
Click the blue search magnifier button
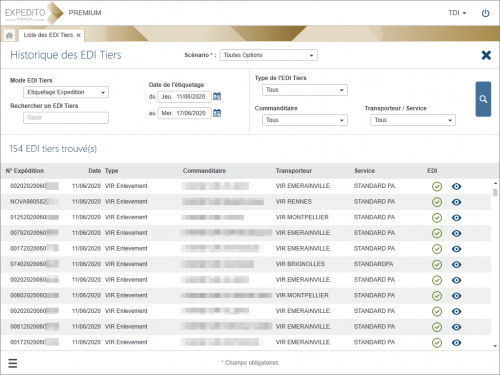[483, 99]
